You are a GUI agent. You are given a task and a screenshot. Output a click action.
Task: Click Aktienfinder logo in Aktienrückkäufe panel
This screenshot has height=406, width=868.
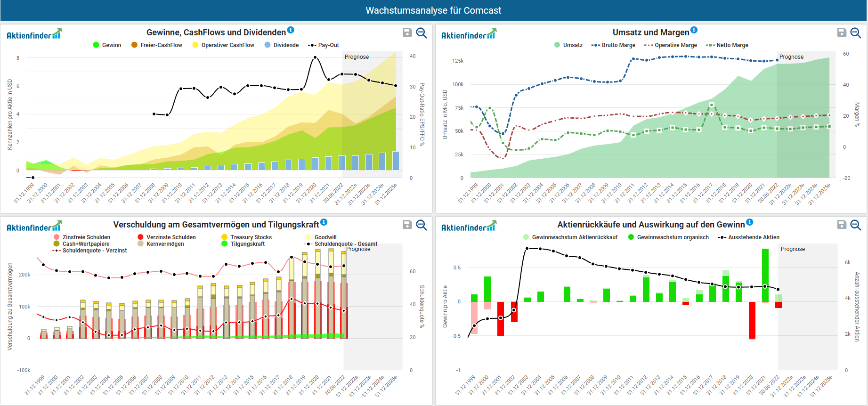469,227
